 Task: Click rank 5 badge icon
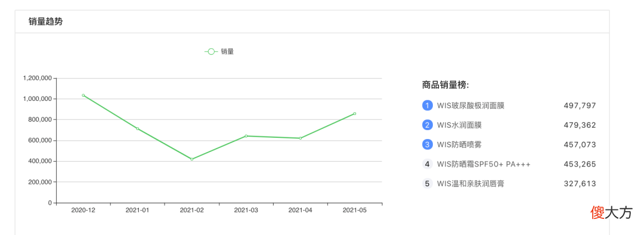click(x=427, y=184)
